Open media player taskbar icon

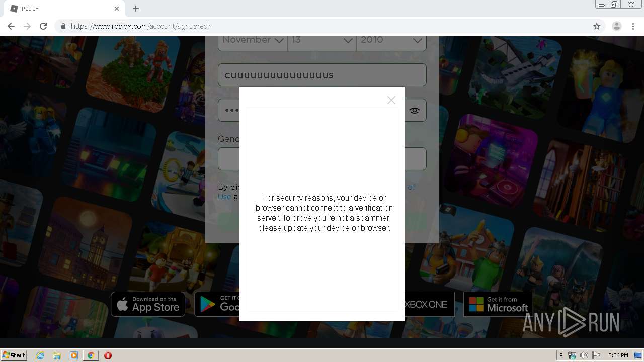pos(74,355)
